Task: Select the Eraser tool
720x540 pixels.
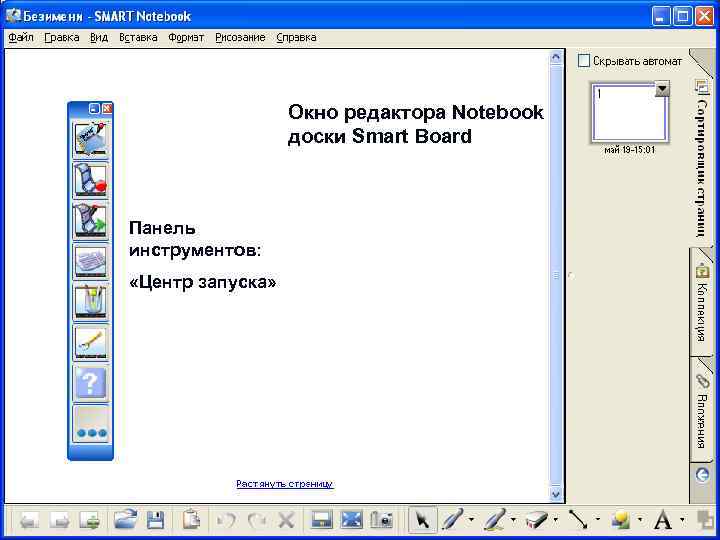Action: click(537, 520)
